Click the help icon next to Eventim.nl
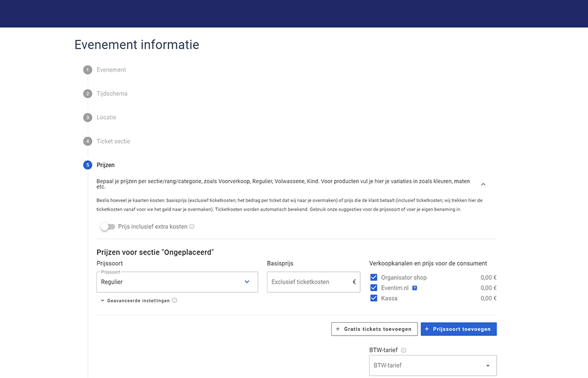This screenshot has width=588, height=378. (415, 288)
